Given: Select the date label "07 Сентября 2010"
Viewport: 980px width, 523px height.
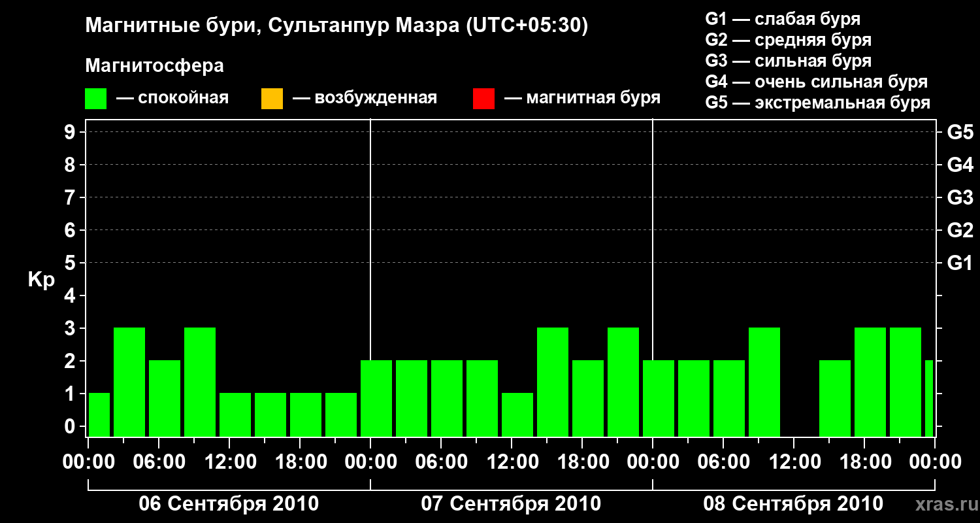Looking at the screenshot, I should (511, 504).
